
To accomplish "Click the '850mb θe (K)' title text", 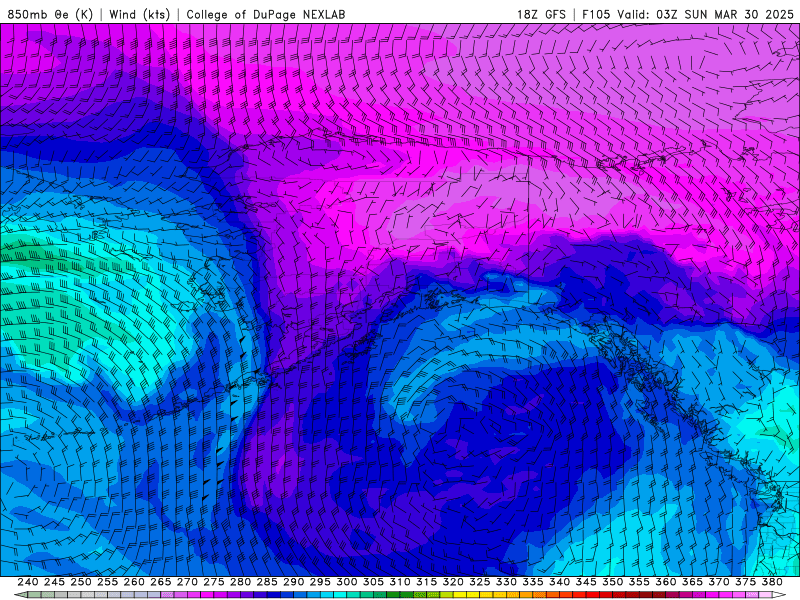I will (50, 14).
